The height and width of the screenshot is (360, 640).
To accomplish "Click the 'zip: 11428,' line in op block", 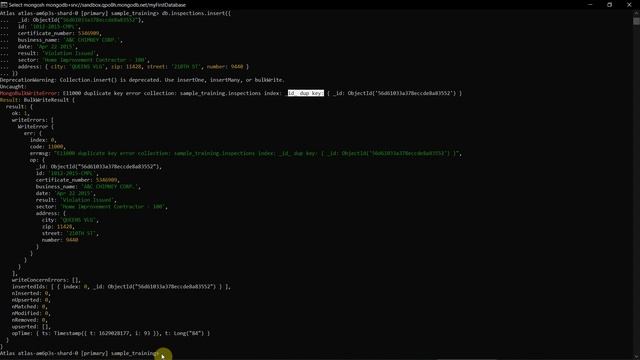I will click(x=58, y=227).
